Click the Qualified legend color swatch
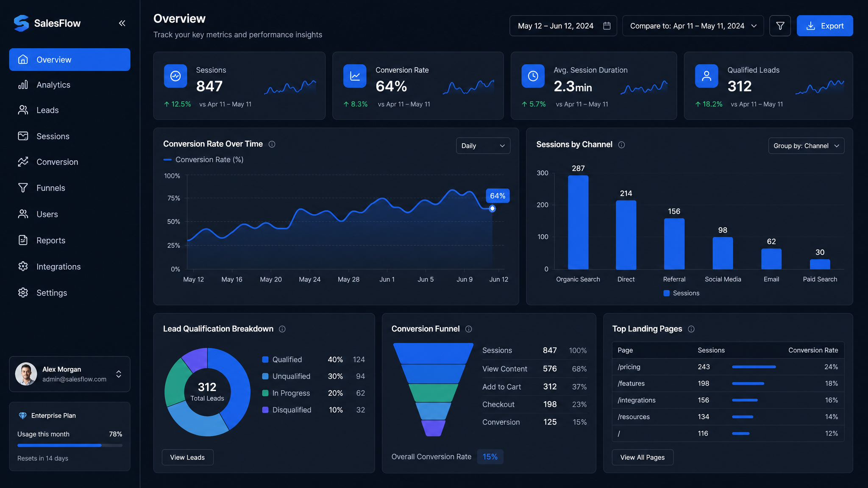 pyautogui.click(x=265, y=360)
